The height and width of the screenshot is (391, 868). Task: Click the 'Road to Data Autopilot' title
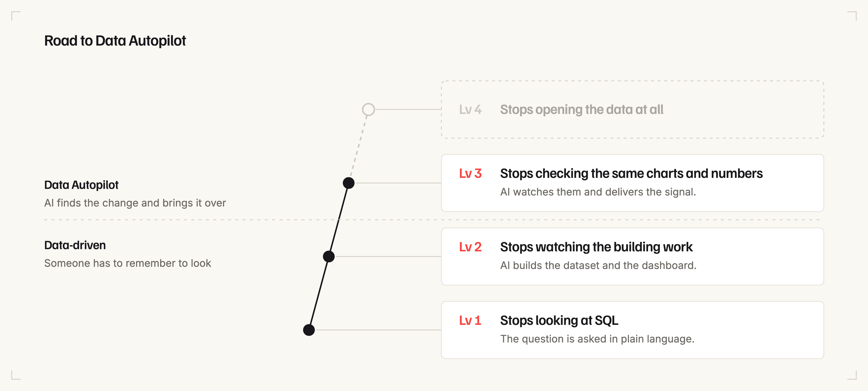click(x=115, y=41)
